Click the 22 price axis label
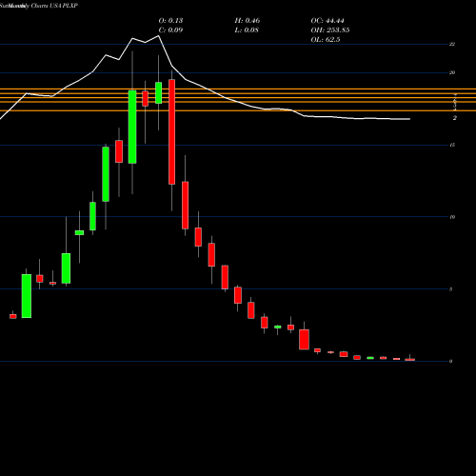Screen dimensions: 476x476 tap(452, 44)
